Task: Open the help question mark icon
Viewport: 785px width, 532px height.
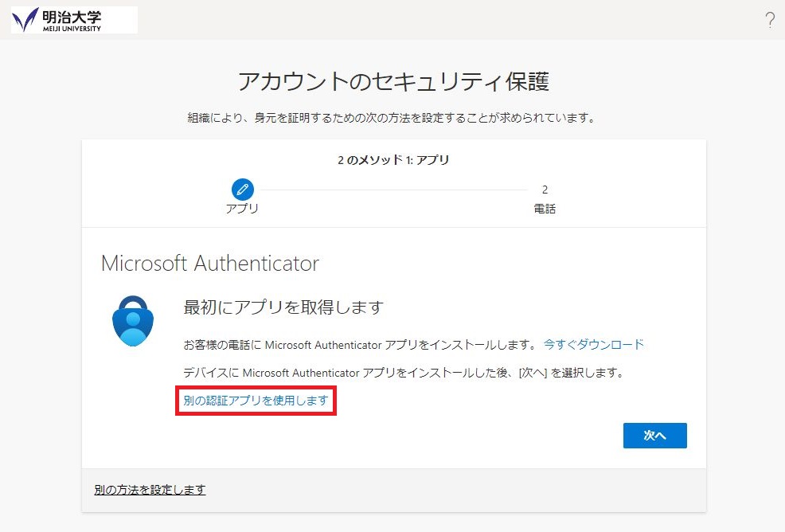Action: pyautogui.click(x=770, y=20)
